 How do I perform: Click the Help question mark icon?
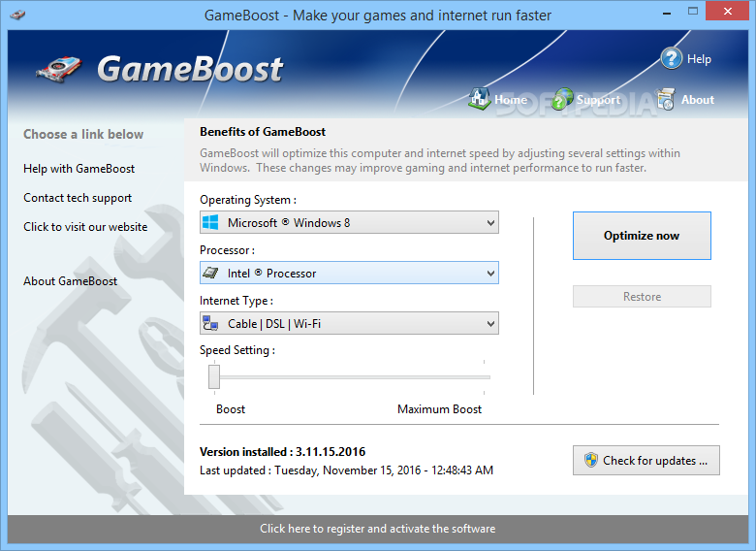pyautogui.click(x=671, y=59)
